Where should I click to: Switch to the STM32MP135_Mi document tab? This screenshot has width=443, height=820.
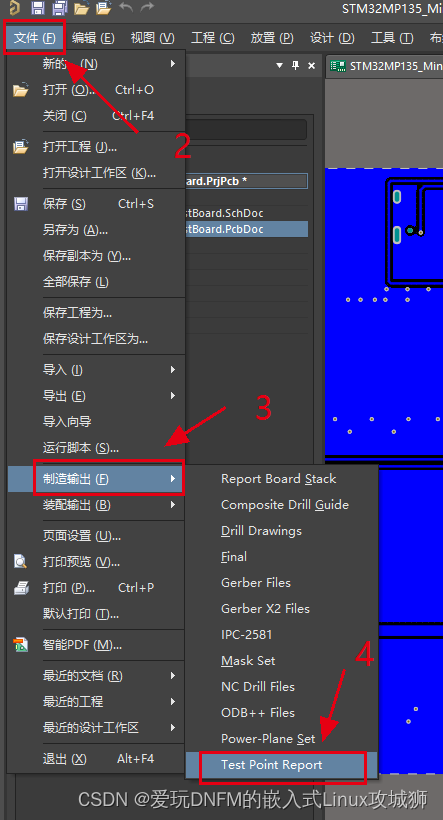[386, 66]
